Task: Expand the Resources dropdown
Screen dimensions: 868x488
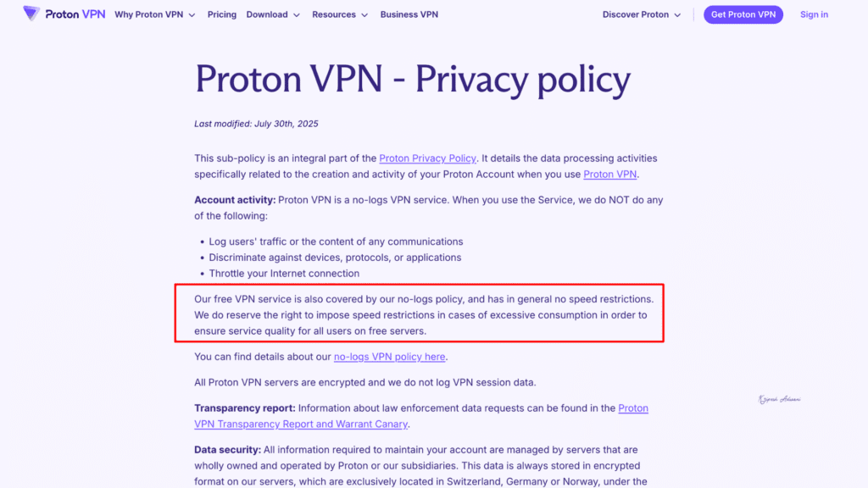Action: 334,14
